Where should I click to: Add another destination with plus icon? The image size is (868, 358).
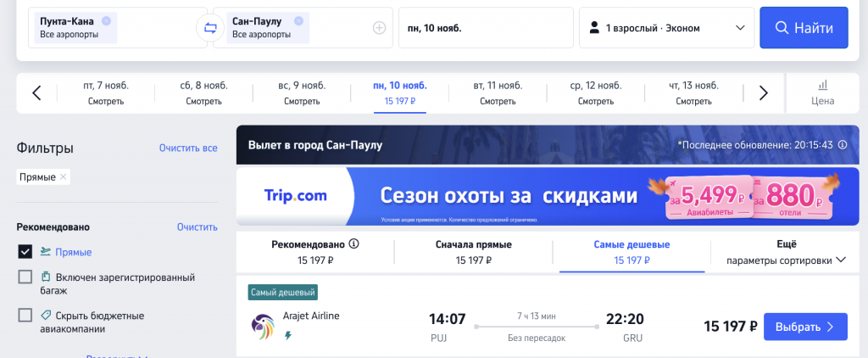point(379,28)
